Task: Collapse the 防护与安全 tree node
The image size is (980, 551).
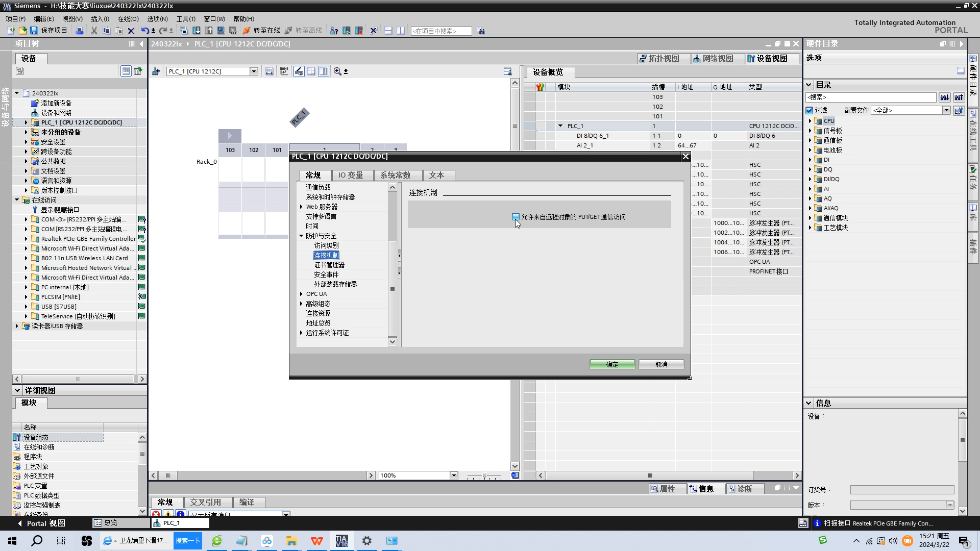Action: point(301,236)
